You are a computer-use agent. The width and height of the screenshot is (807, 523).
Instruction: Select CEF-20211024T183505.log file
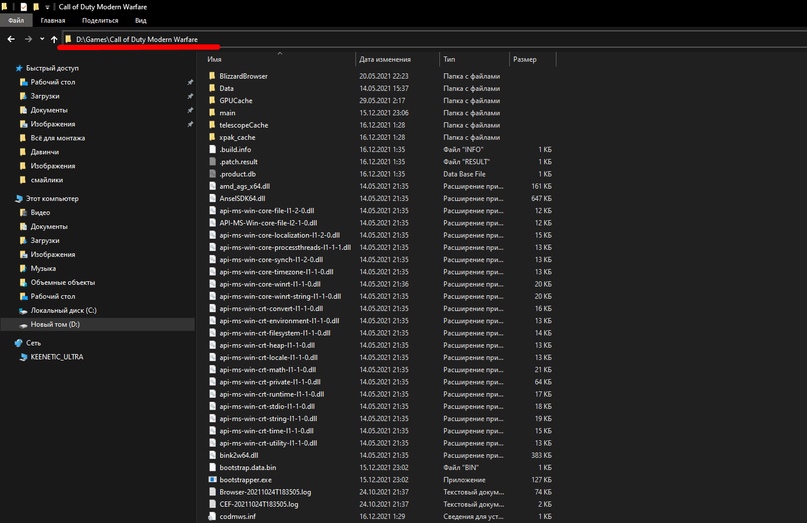pos(258,504)
